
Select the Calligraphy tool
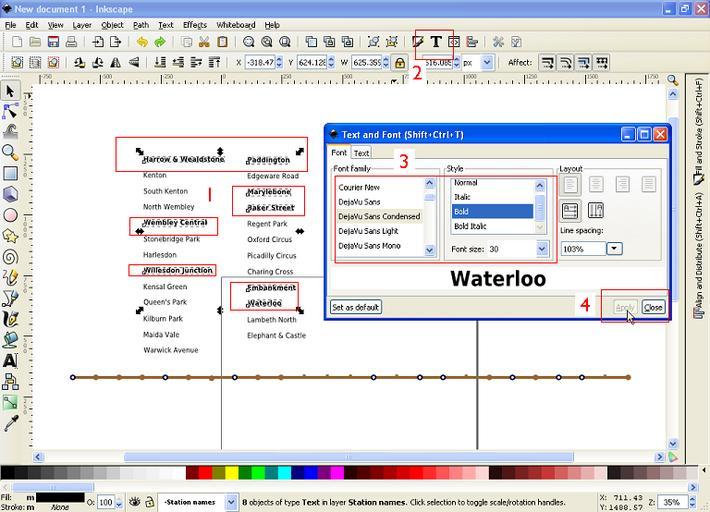[10, 319]
